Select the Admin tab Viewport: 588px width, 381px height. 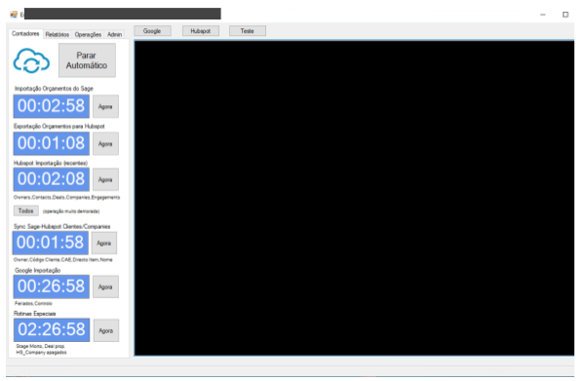[x=115, y=34]
